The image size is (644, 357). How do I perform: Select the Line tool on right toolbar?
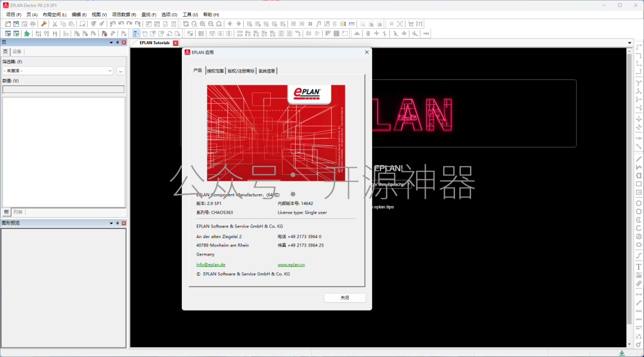click(x=639, y=159)
